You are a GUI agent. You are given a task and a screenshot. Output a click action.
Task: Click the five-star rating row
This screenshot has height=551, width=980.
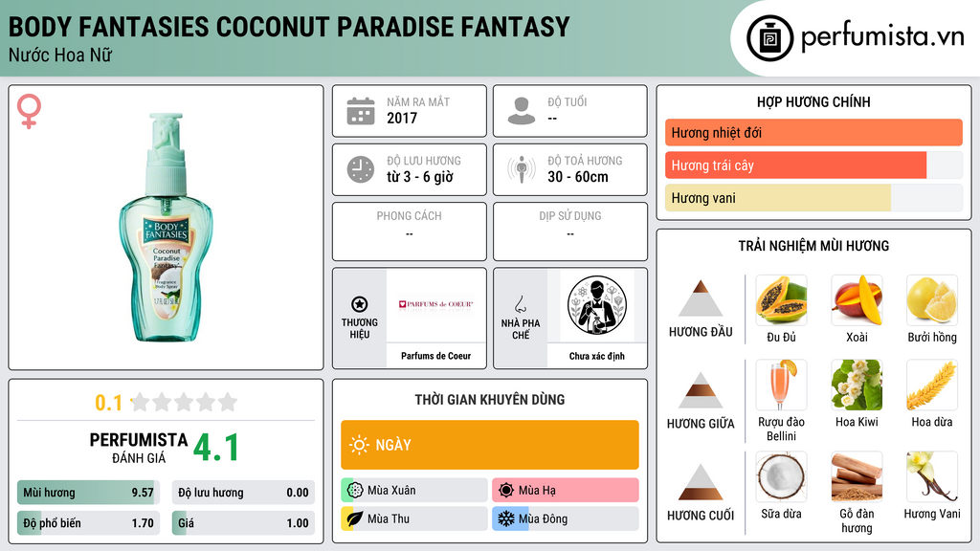[184, 402]
